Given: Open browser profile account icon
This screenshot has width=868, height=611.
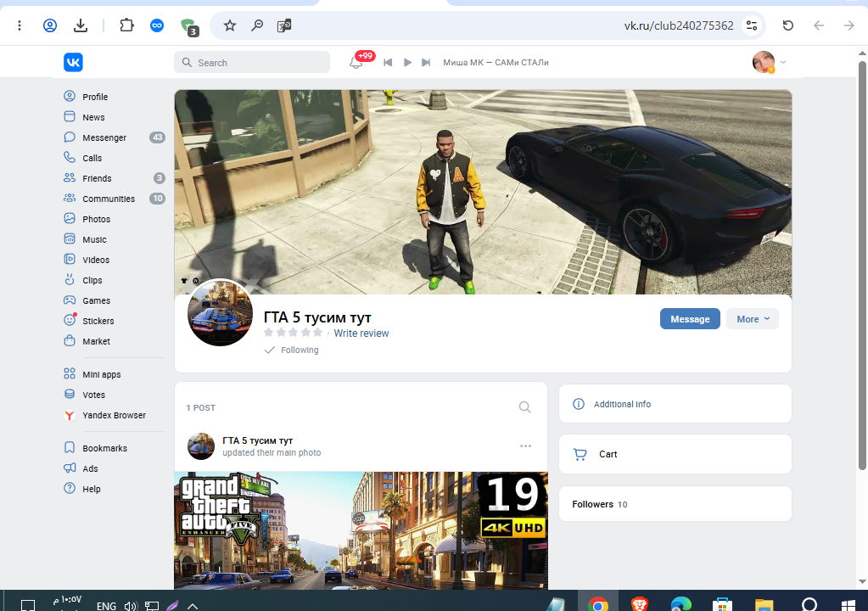Looking at the screenshot, I should click(x=50, y=25).
